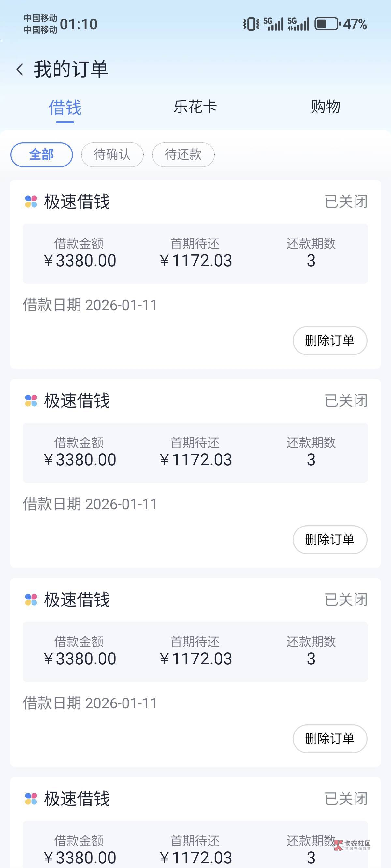Select the 待确认 filter chip
This screenshot has height=868, width=391.
[112, 155]
